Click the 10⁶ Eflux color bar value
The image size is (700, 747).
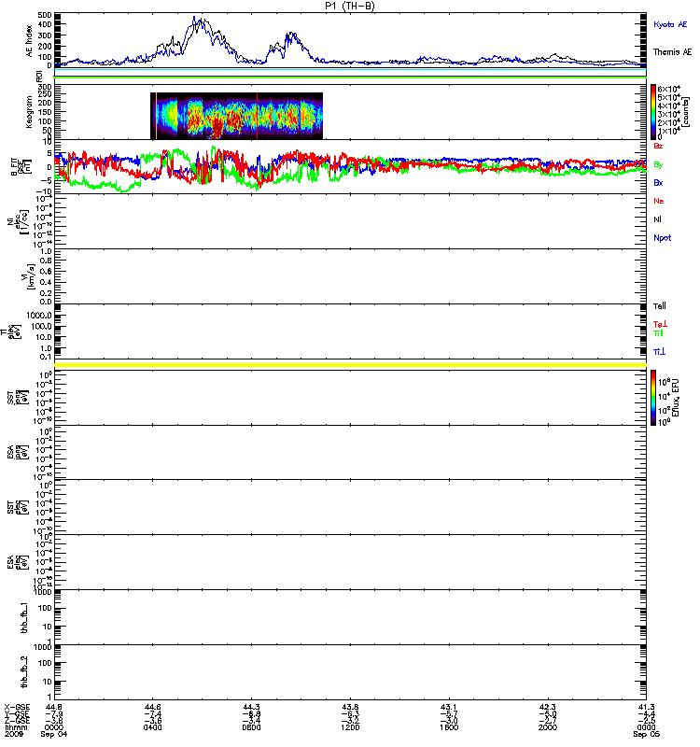click(x=665, y=382)
